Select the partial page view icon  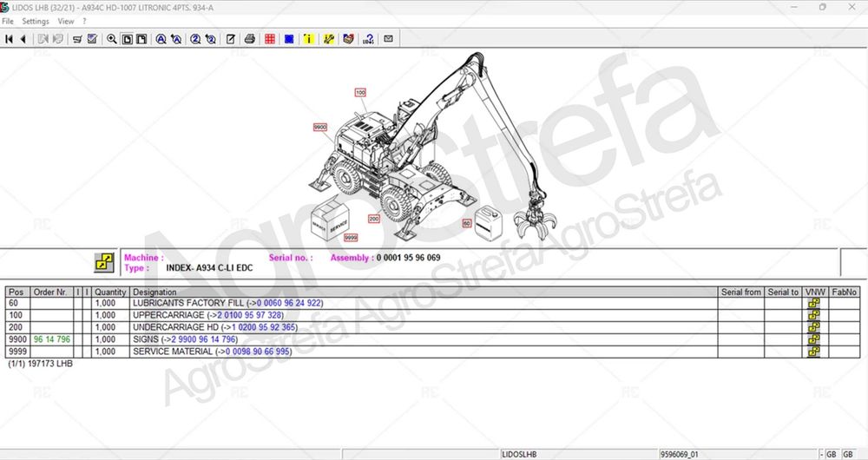click(x=141, y=39)
